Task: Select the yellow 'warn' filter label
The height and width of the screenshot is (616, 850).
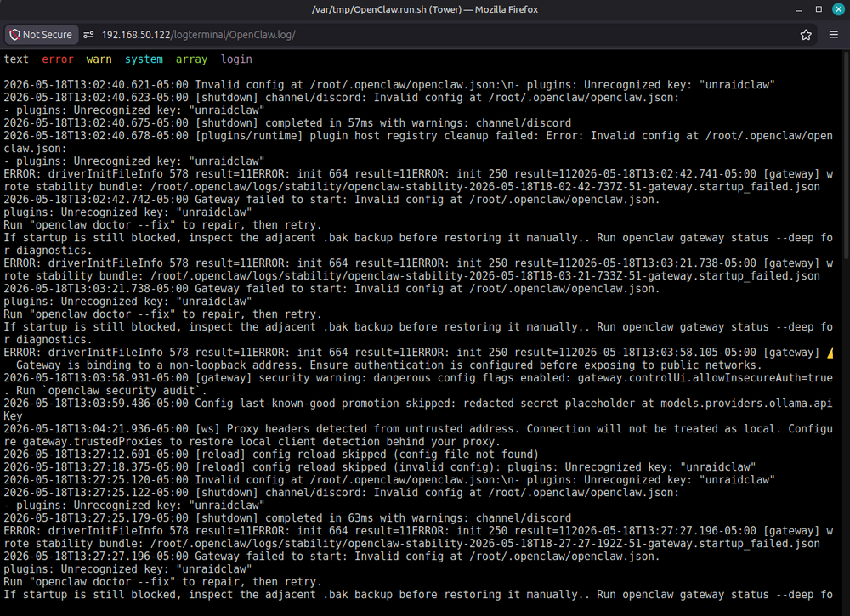Action: [99, 59]
